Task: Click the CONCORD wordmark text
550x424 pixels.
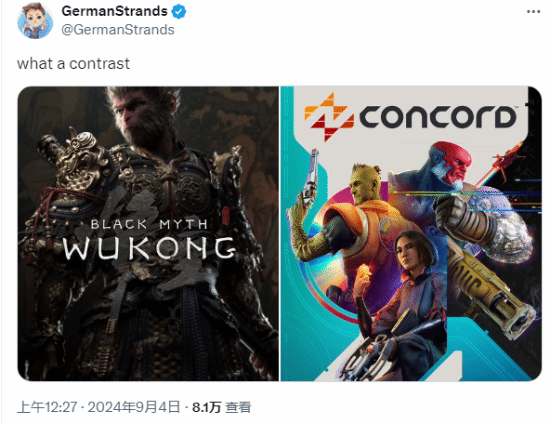Action: coord(438,116)
